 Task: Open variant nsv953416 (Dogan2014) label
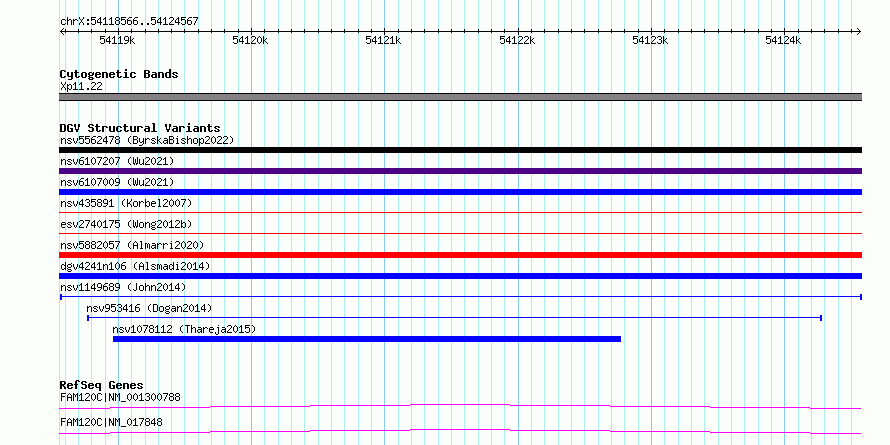[x=149, y=308]
